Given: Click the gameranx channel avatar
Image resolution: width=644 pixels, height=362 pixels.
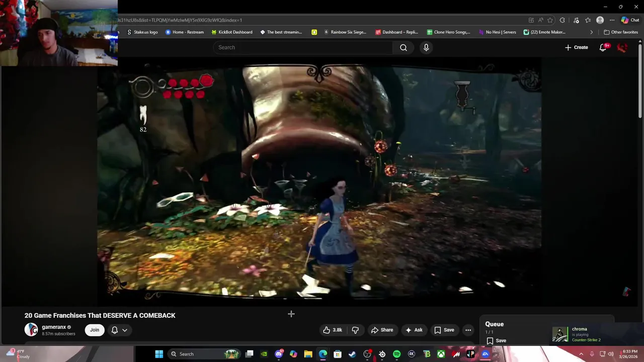Looking at the screenshot, I should (x=31, y=330).
